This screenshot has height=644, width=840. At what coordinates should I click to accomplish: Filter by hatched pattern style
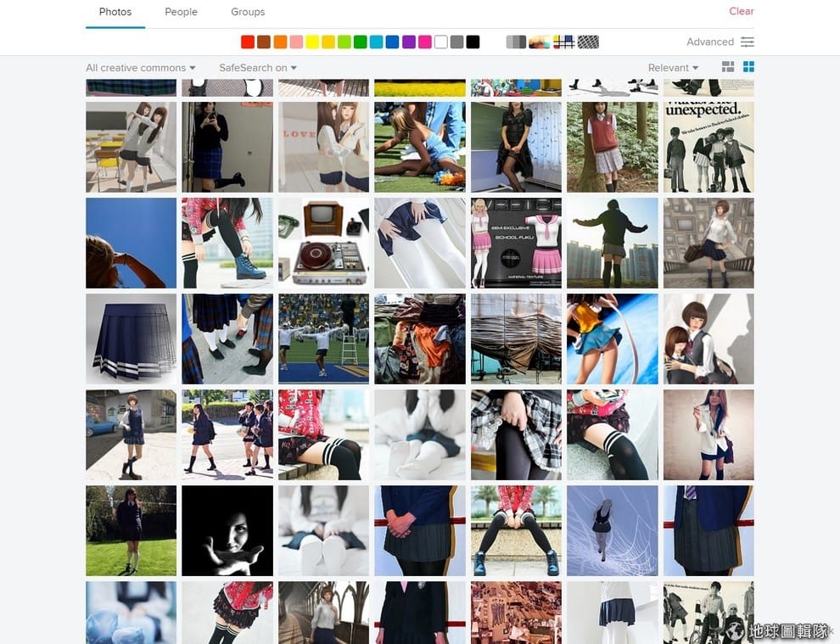tap(588, 42)
